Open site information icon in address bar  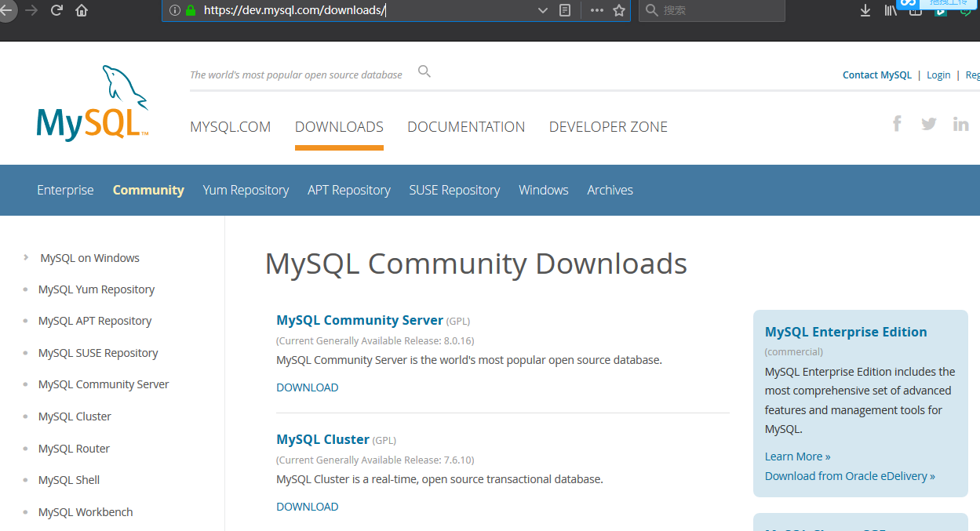point(175,10)
